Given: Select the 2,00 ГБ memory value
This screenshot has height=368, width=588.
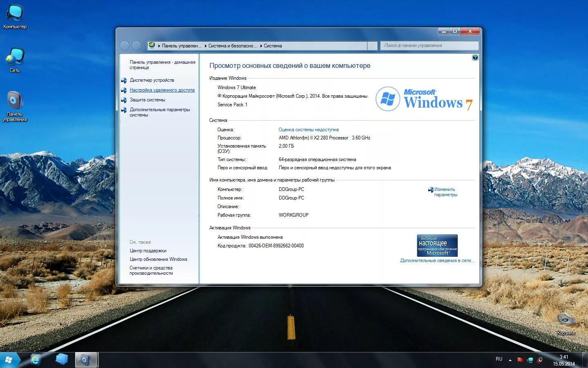Looking at the screenshot, I should pos(286,146).
